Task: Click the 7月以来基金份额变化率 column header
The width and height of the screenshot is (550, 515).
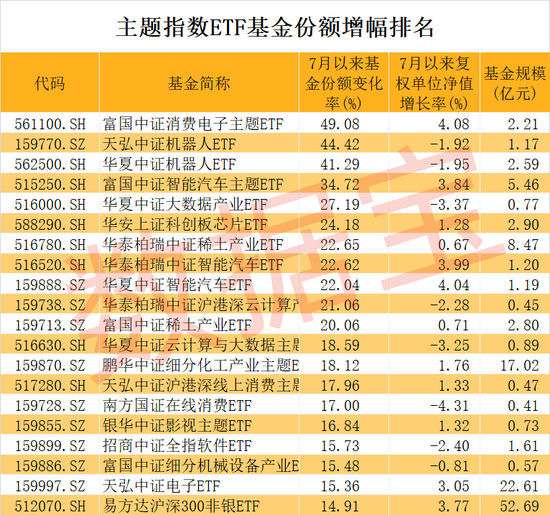Action: click(344, 83)
